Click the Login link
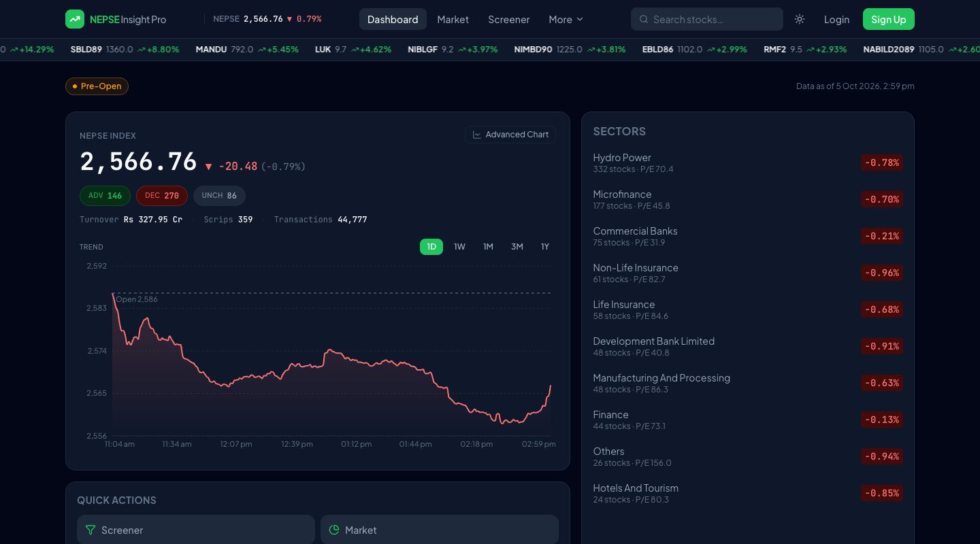The image size is (980, 544). (836, 19)
